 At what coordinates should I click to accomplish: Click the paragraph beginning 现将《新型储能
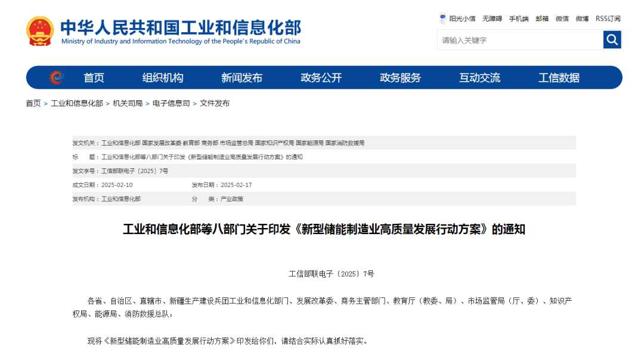tap(228, 341)
